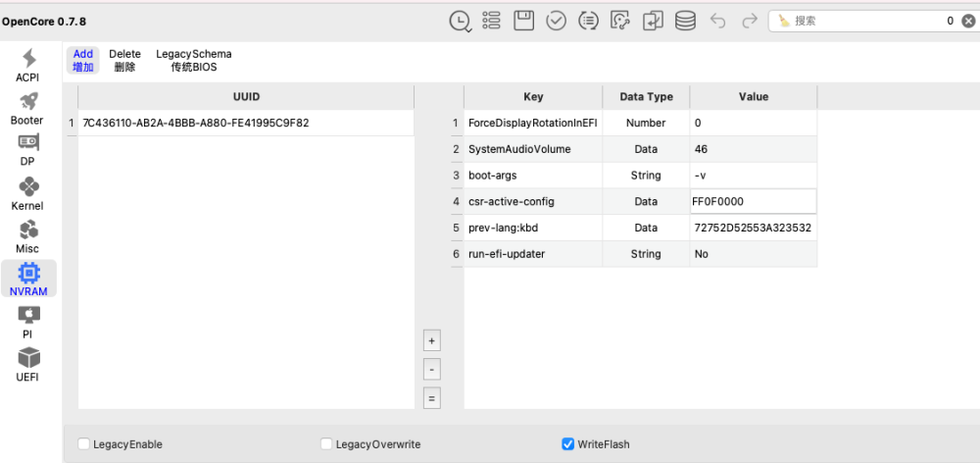Redo the last change
The width and height of the screenshot is (980, 463).
750,22
